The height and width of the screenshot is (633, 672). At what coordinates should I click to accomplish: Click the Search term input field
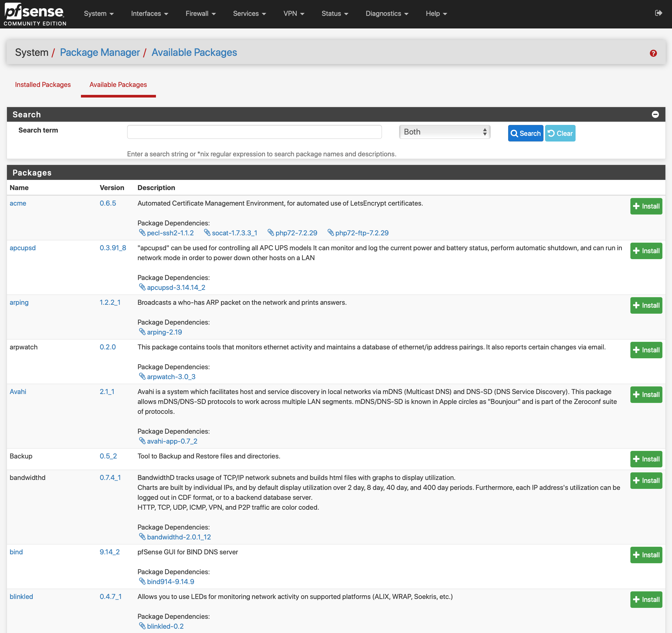click(254, 132)
